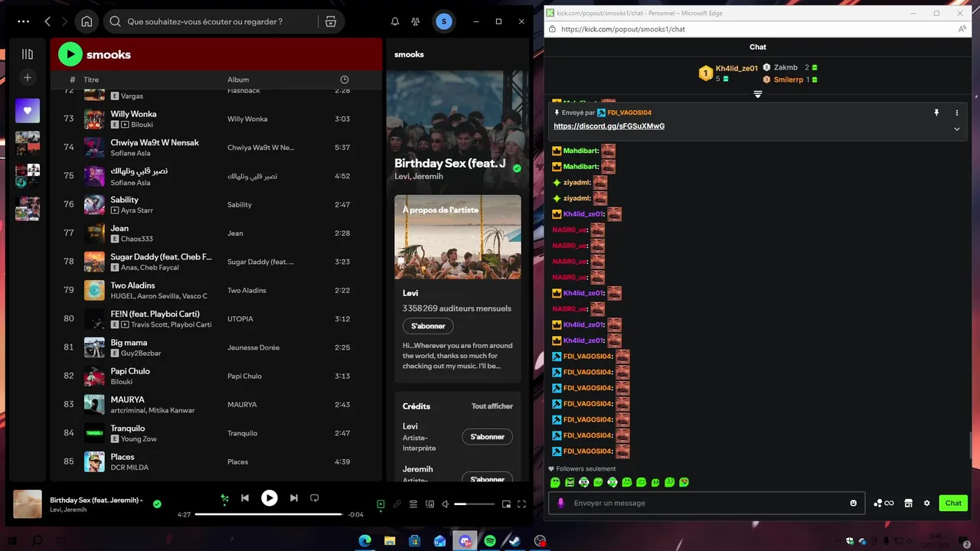Open the Browse icon in search bar
Screen dimensions: 980x551
(x=331, y=21)
